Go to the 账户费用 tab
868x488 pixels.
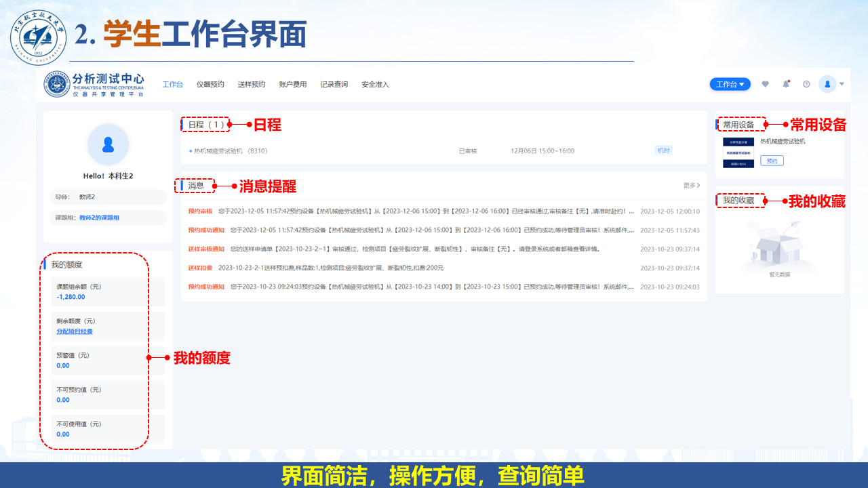tap(293, 85)
